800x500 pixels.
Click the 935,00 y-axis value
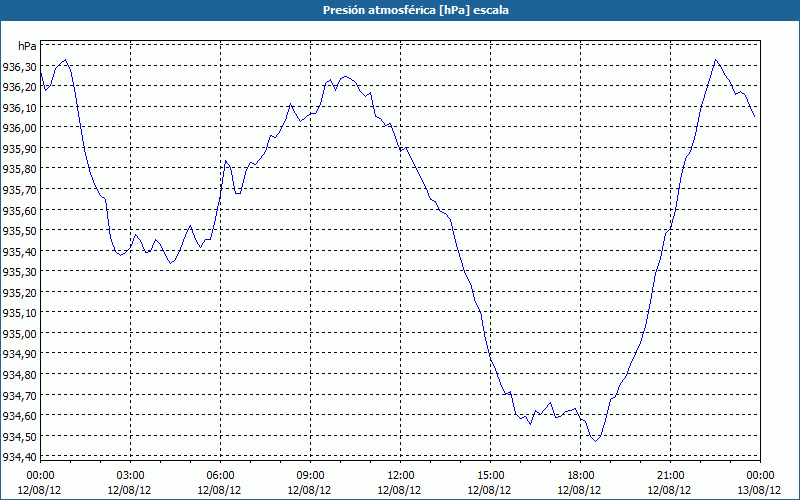[x=19, y=333]
